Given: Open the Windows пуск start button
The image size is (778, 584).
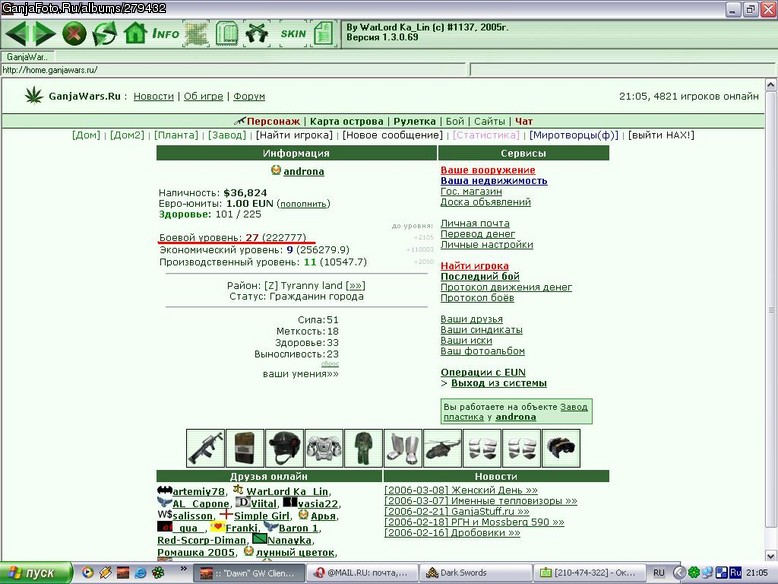Looking at the screenshot, I should pyautogui.click(x=35, y=573).
